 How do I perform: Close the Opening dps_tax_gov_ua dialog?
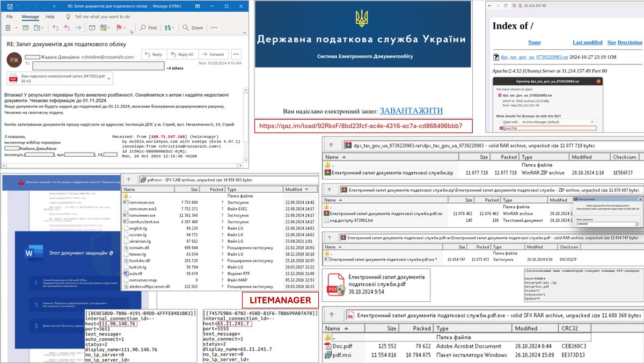(x=597, y=81)
